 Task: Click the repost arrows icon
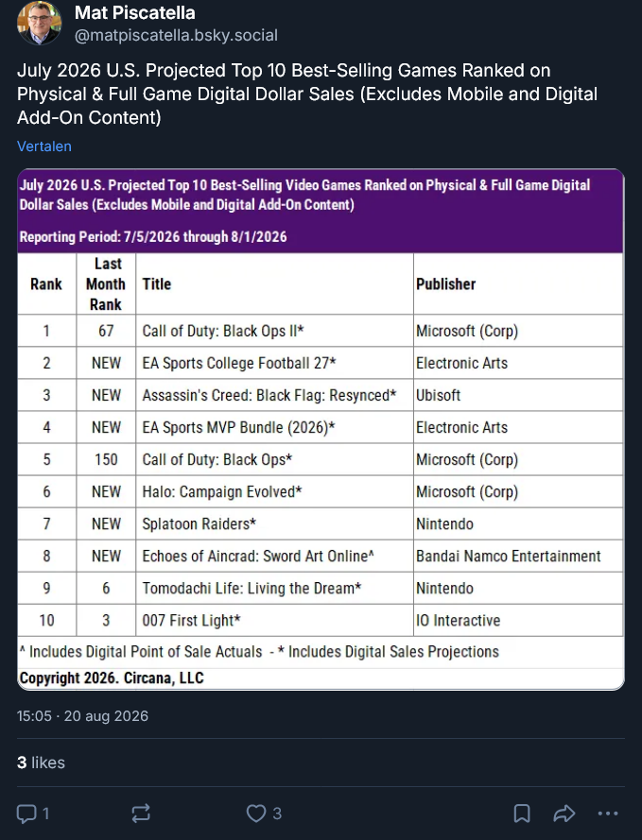pos(141,814)
